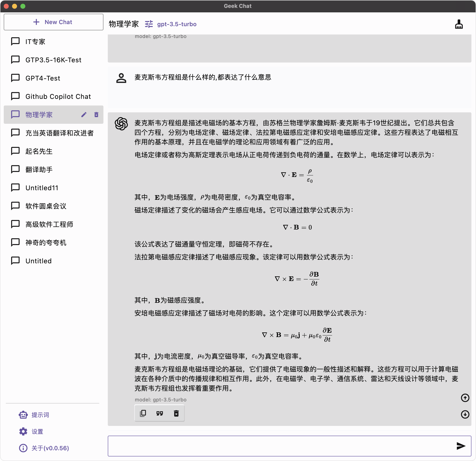Open the Github Copilot Chat conversation
The width and height of the screenshot is (476, 461).
[58, 96]
